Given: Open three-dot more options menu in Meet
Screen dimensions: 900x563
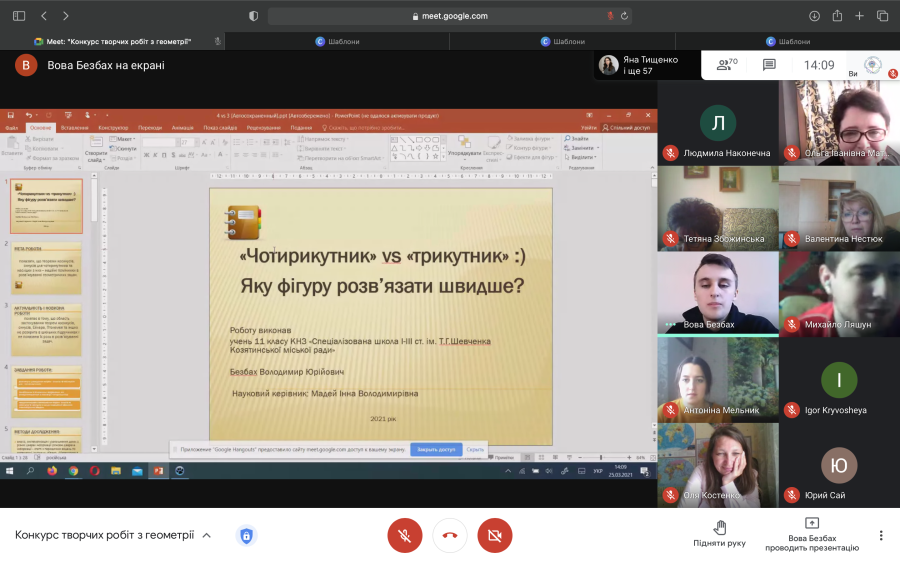Looking at the screenshot, I should point(880,535).
